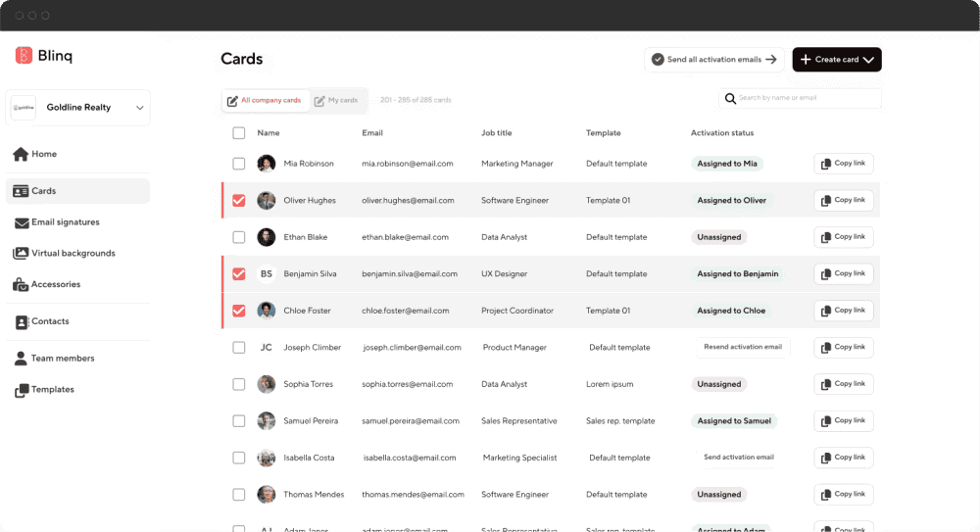Open Home via its house icon

pos(21,154)
